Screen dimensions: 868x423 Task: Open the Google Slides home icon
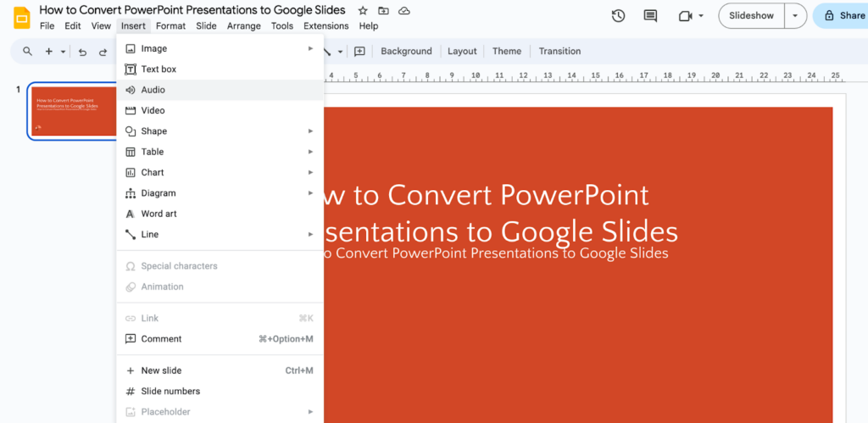(x=21, y=17)
